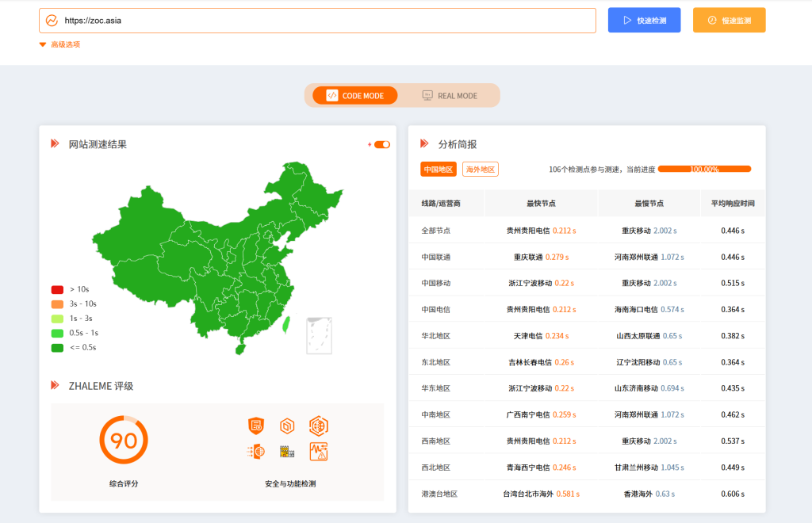Viewport: 812px width, 523px height.
Task: Toggle the switch in 网站测速结果 header
Action: (x=381, y=144)
